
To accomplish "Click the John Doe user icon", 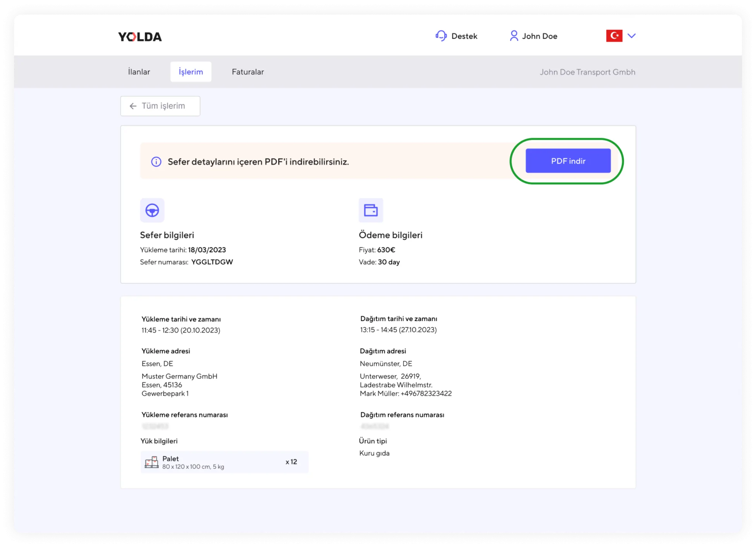I will click(x=513, y=36).
